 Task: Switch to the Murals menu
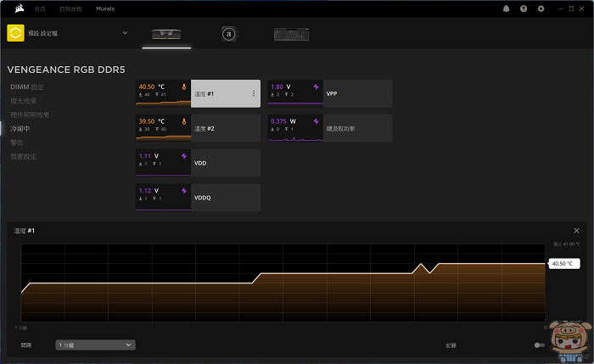[x=105, y=8]
